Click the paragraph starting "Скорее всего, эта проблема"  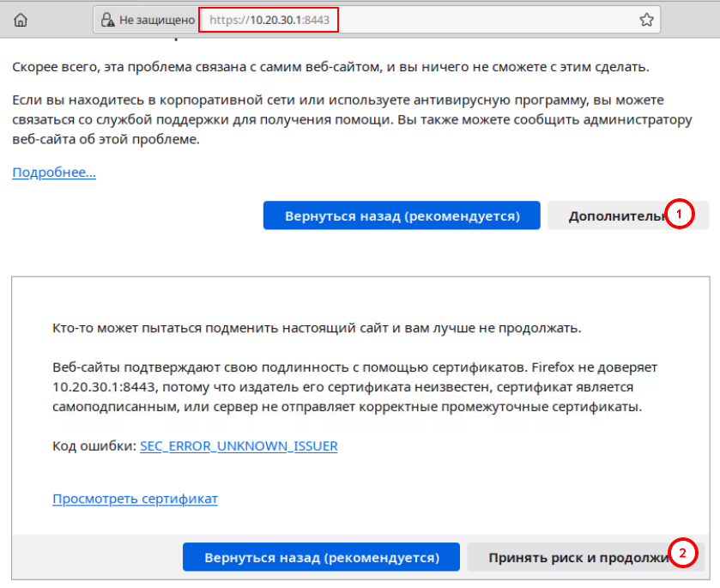pos(330,67)
